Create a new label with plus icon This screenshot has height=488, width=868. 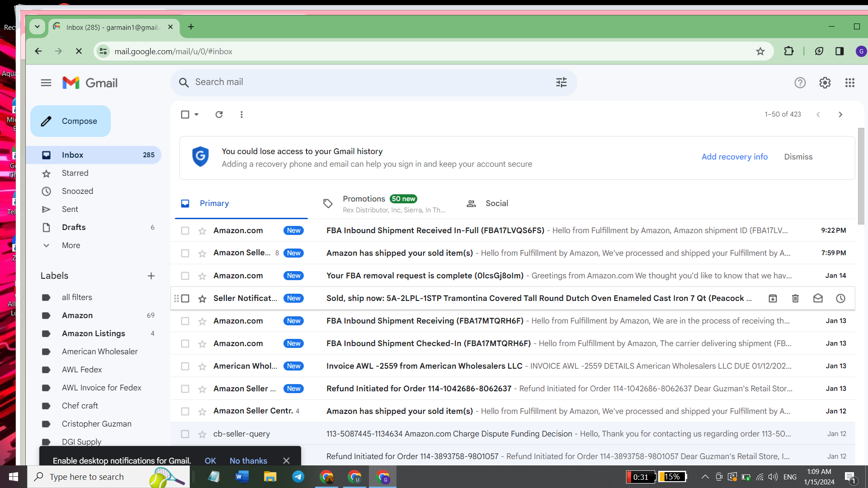[151, 276]
